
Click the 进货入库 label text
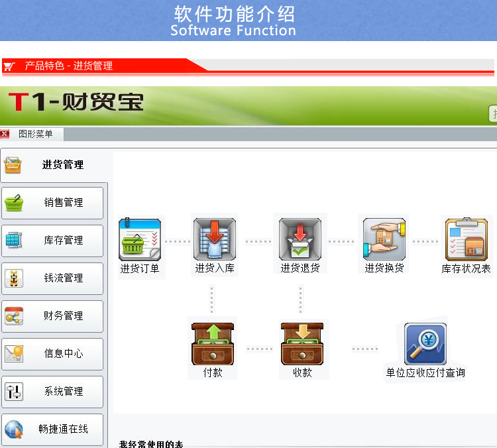(x=215, y=268)
